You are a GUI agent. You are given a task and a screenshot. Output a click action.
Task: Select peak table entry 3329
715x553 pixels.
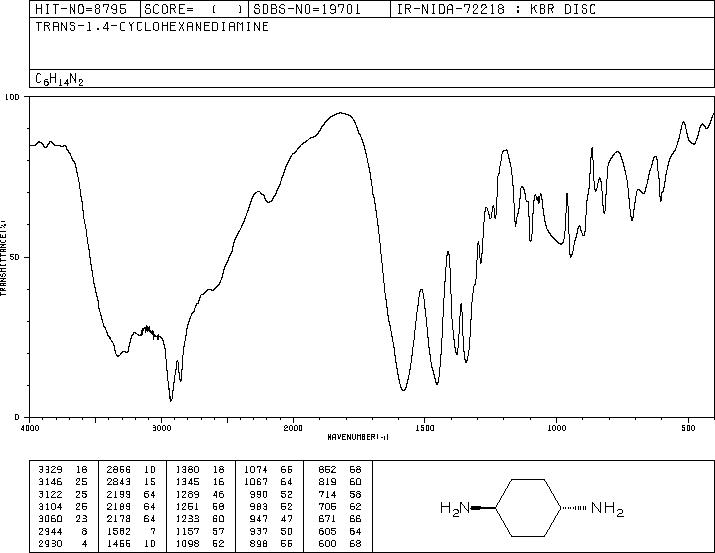pyautogui.click(x=51, y=469)
